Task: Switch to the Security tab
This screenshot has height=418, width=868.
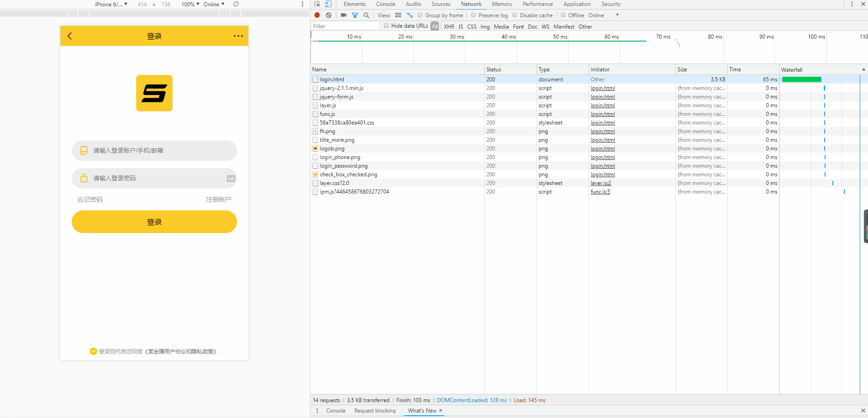Action: [x=611, y=4]
